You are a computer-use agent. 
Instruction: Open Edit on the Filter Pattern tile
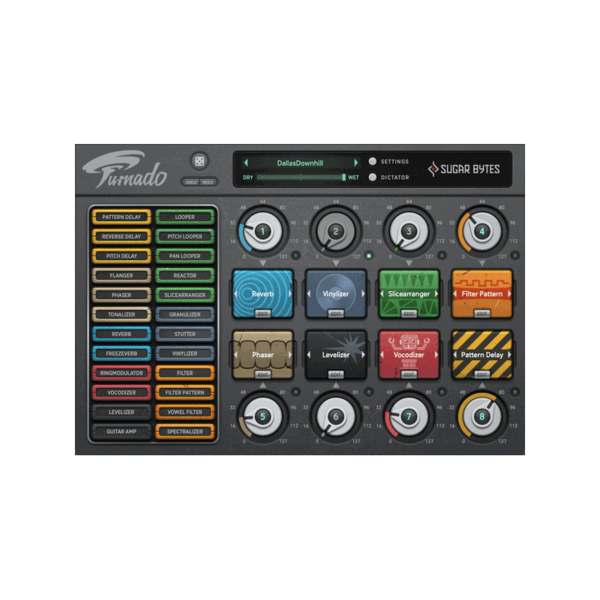[482, 314]
